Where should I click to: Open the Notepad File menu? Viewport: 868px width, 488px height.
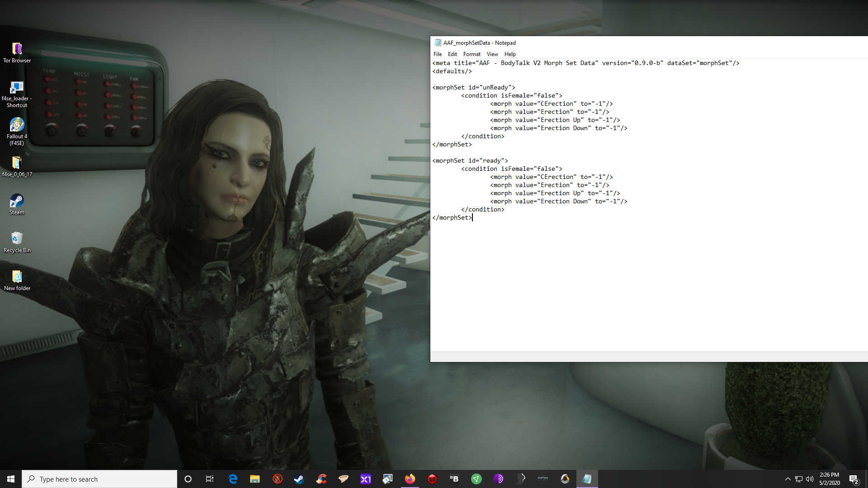click(437, 54)
